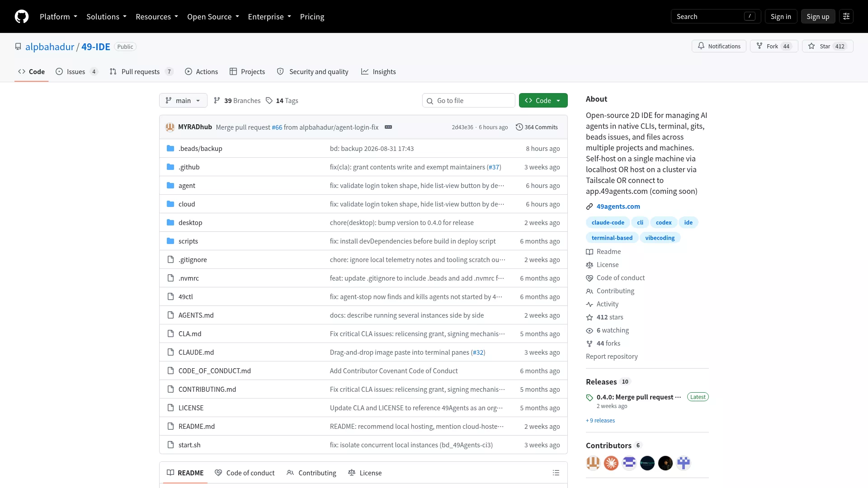
Task: Click the Notifications button
Action: click(x=719, y=47)
